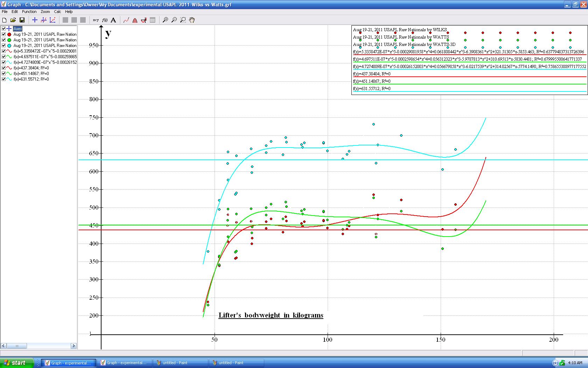The image size is (588, 368).
Task: Open custom functions f(x) tool
Action: coord(105,20)
